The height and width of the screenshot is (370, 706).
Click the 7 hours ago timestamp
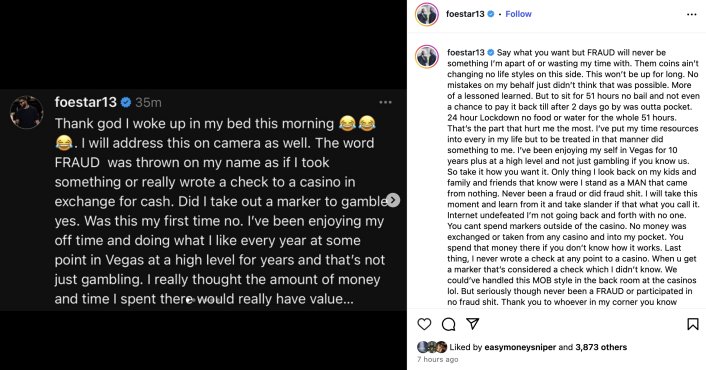click(x=438, y=359)
